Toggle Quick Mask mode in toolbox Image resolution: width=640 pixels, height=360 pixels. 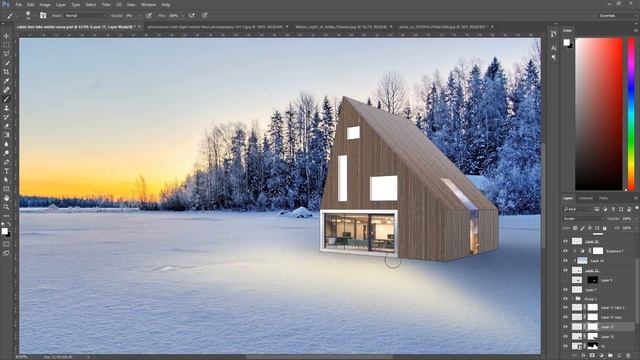click(6, 244)
